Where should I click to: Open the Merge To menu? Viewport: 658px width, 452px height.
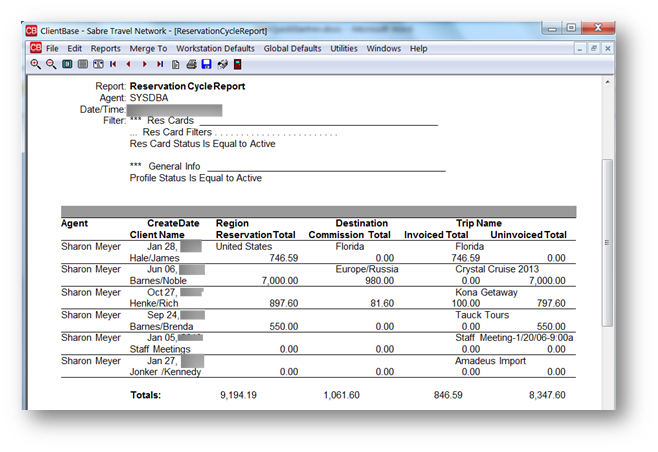[148, 48]
